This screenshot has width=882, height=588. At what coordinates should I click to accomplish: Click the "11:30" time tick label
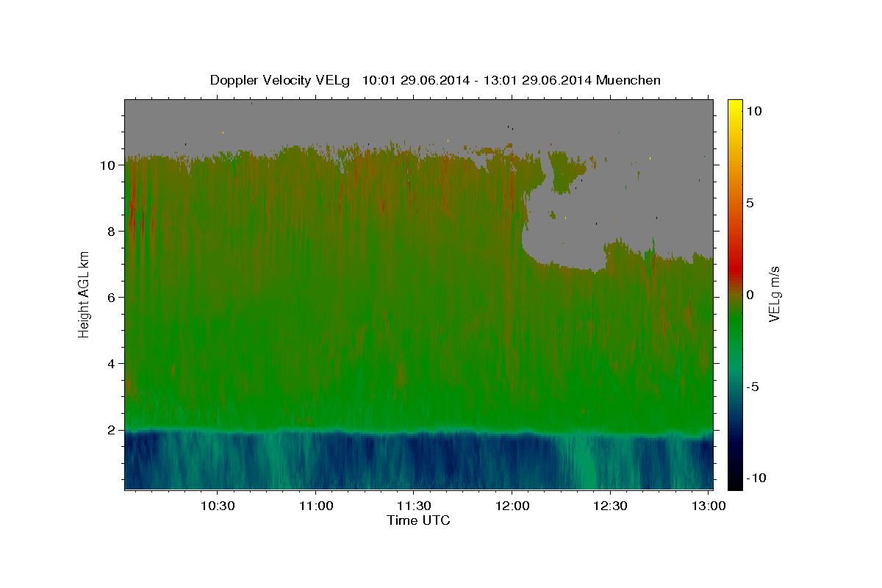[414, 506]
